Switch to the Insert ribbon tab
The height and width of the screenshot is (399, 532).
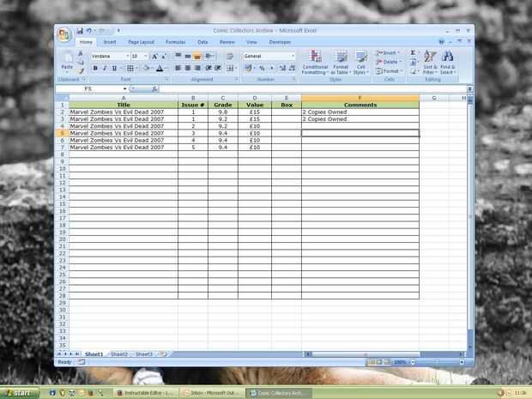[110, 42]
